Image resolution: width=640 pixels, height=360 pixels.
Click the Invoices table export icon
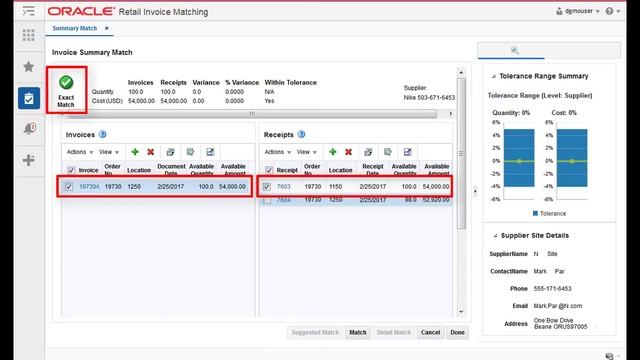pos(190,152)
